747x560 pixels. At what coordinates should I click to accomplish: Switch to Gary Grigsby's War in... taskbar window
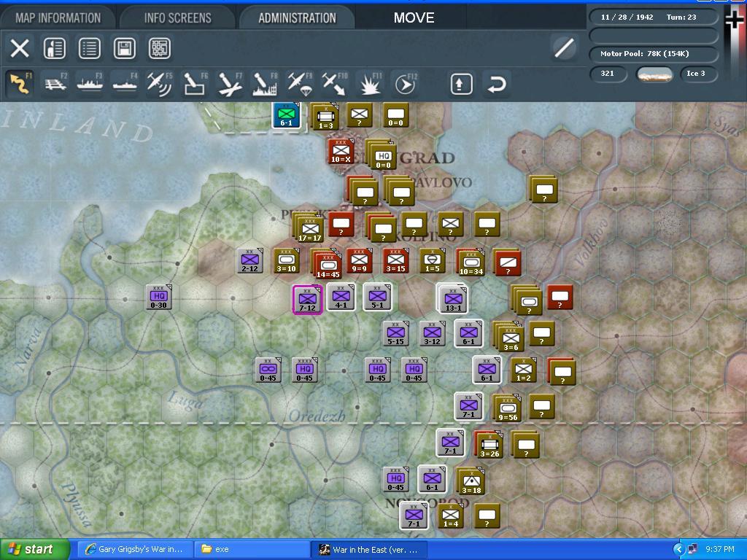136,549
